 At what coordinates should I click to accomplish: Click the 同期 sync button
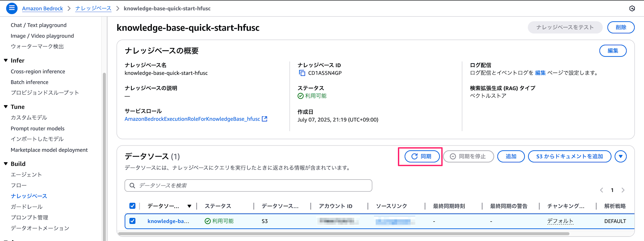coord(422,156)
